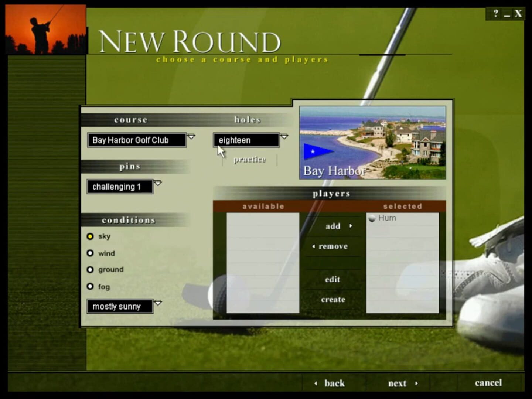Click the golf ball icon beside Hum
532x399 pixels.
(x=372, y=218)
